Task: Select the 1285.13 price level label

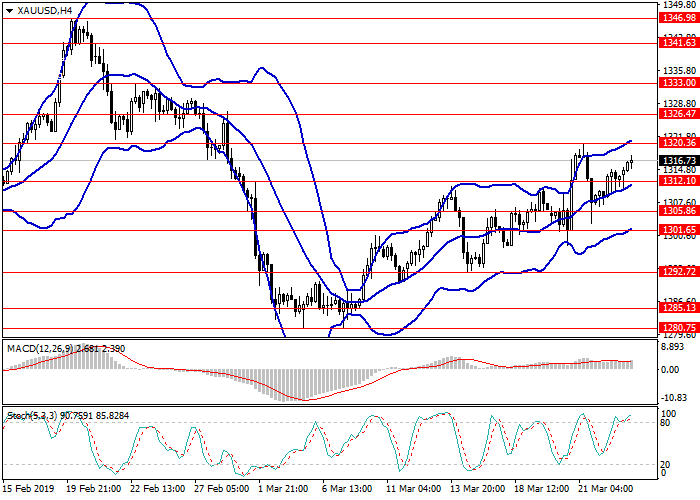Action: click(x=678, y=308)
